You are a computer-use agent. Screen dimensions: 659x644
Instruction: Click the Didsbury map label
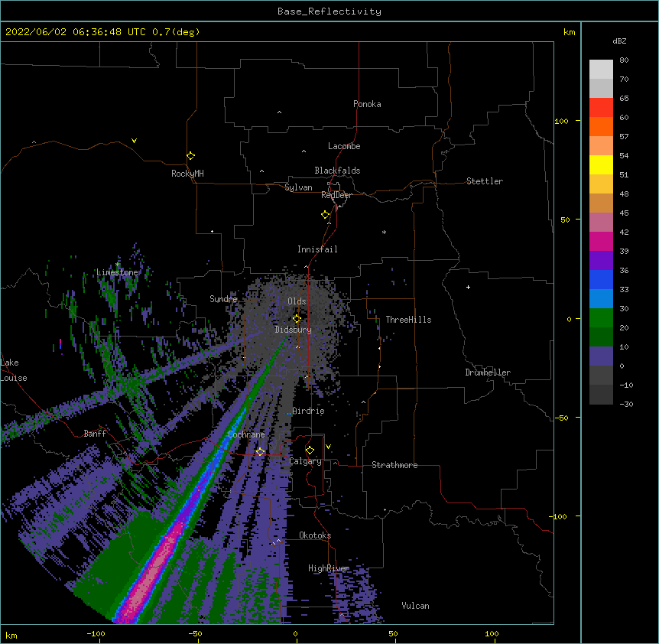[294, 330]
